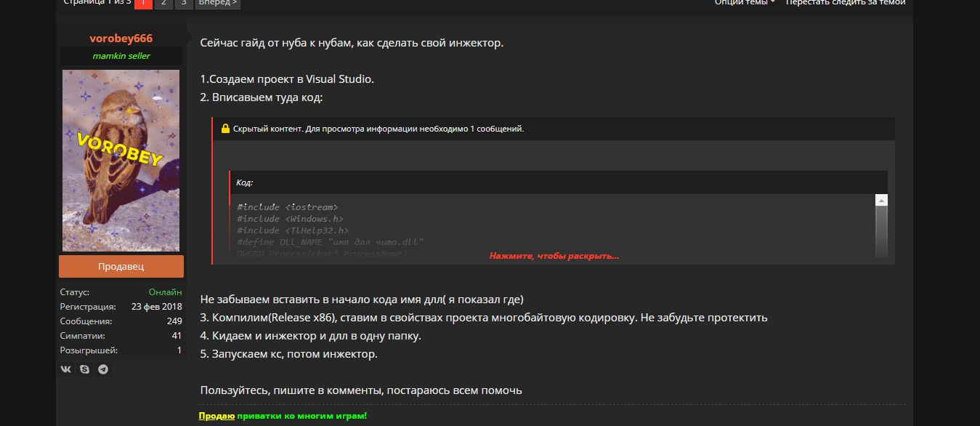The width and height of the screenshot is (980, 426).
Task: Click the '#define DLL_NAME' code line
Action: tap(330, 242)
